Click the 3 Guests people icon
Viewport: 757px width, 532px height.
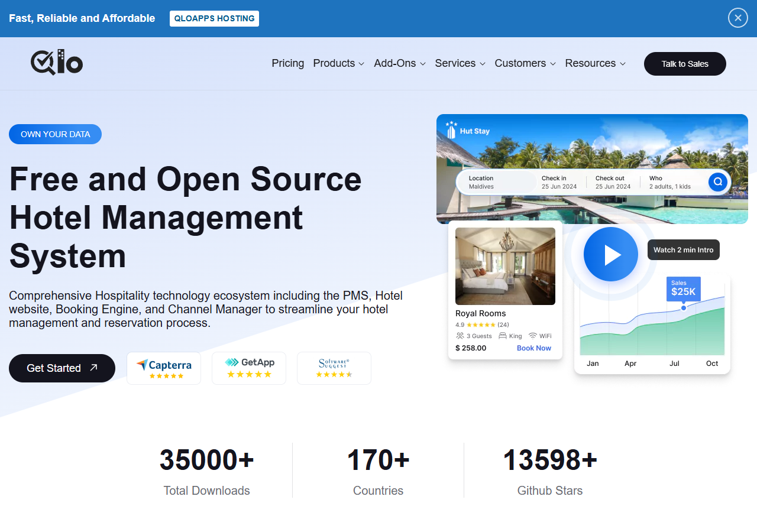[460, 336]
